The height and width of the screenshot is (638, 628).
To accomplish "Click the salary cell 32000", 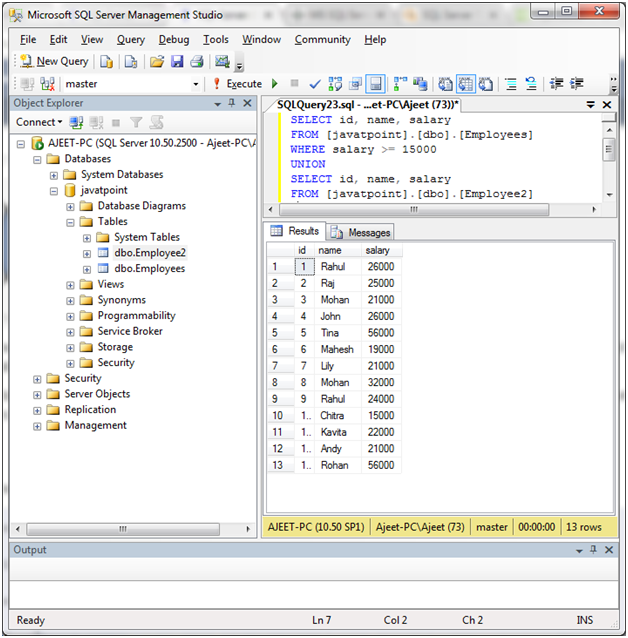I will tap(381, 382).
